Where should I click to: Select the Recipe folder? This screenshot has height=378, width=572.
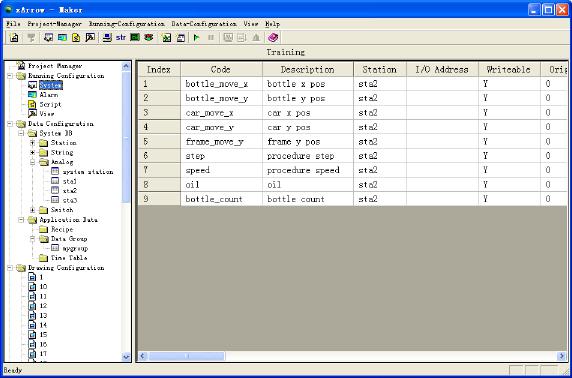pos(62,230)
